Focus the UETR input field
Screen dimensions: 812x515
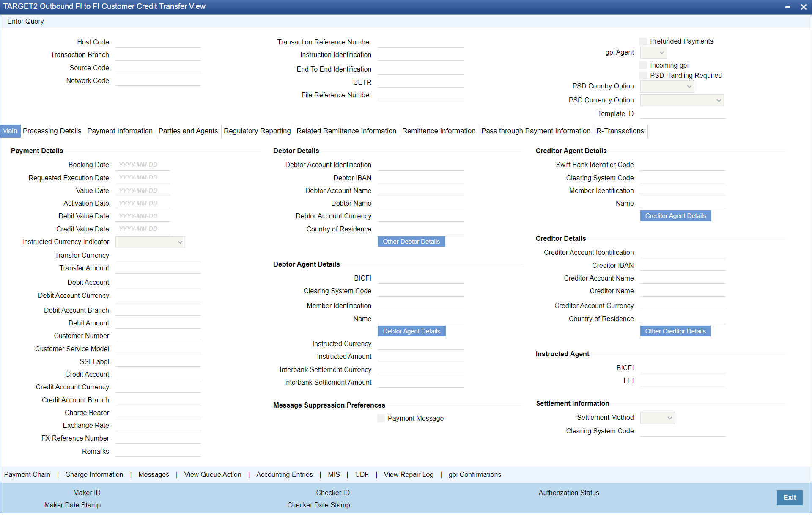tap(420, 83)
